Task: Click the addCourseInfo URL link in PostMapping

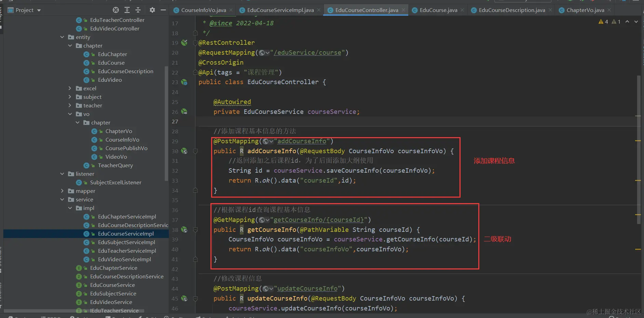Action: pos(302,141)
